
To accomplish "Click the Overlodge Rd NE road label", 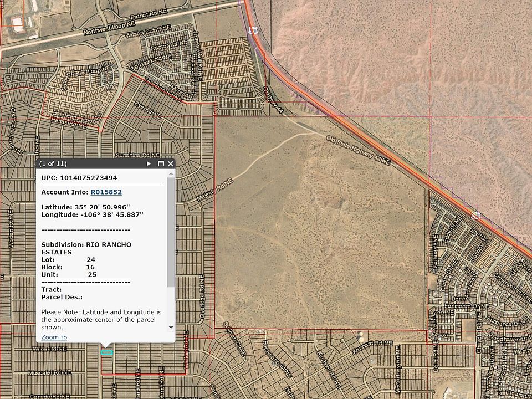I will pos(202,296).
